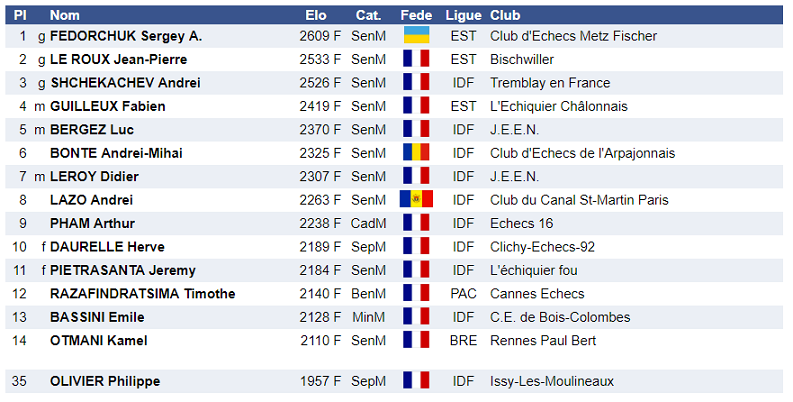
Task: Click the French flag beside PHAM Arthur
Action: click(x=416, y=223)
